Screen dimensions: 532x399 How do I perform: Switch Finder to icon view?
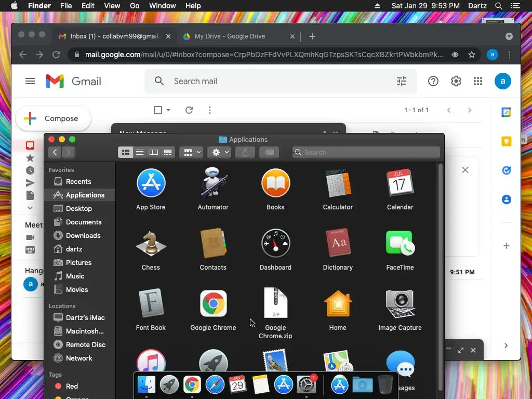(x=126, y=152)
